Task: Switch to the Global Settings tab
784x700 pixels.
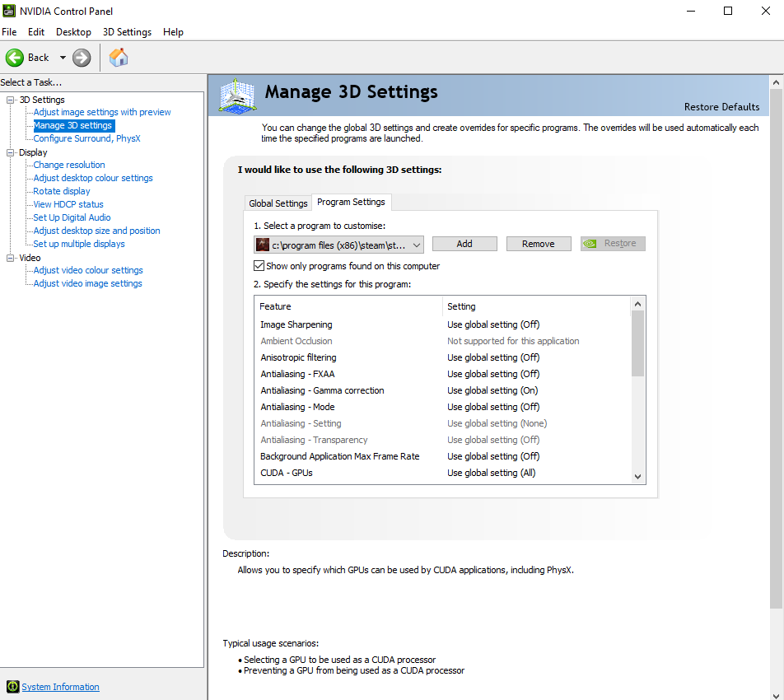Action: [278, 203]
